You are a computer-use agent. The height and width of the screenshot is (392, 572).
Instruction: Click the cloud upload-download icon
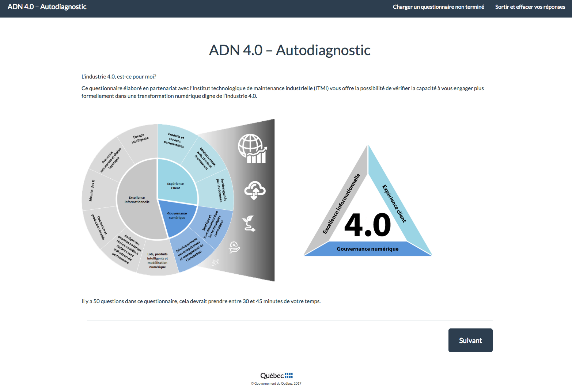[x=255, y=190]
